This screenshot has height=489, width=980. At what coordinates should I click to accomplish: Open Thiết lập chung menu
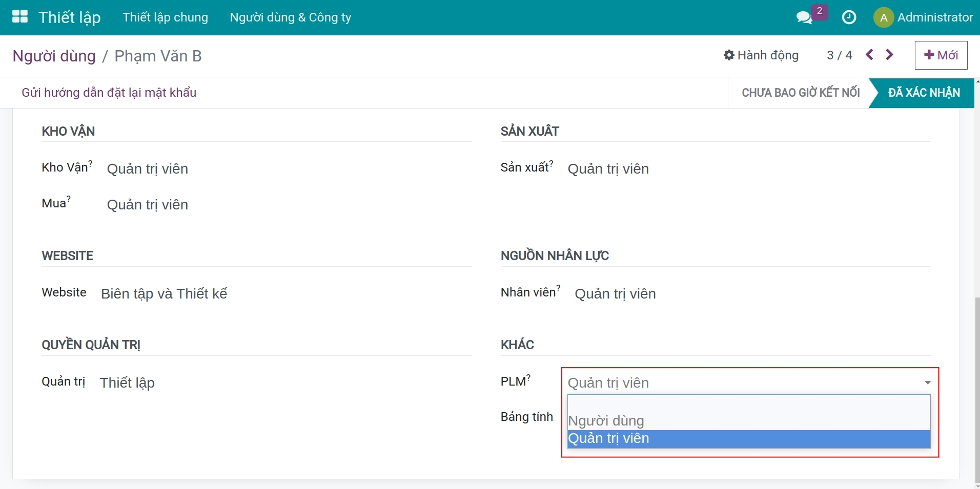tap(165, 17)
